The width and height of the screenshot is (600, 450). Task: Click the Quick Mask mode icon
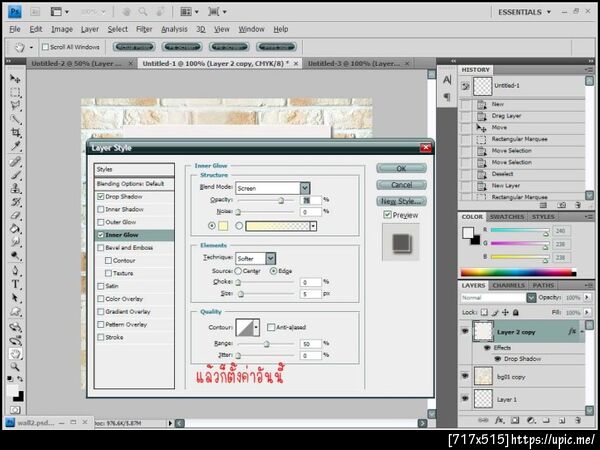pos(15,410)
